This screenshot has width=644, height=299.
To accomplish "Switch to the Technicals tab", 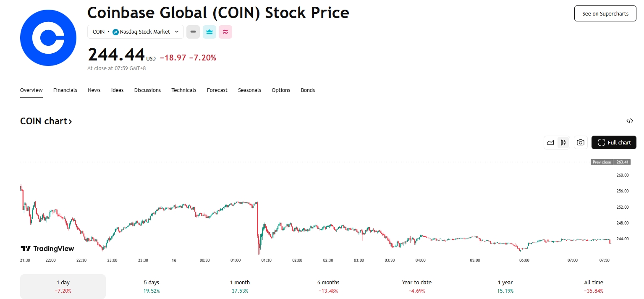I will [x=184, y=90].
